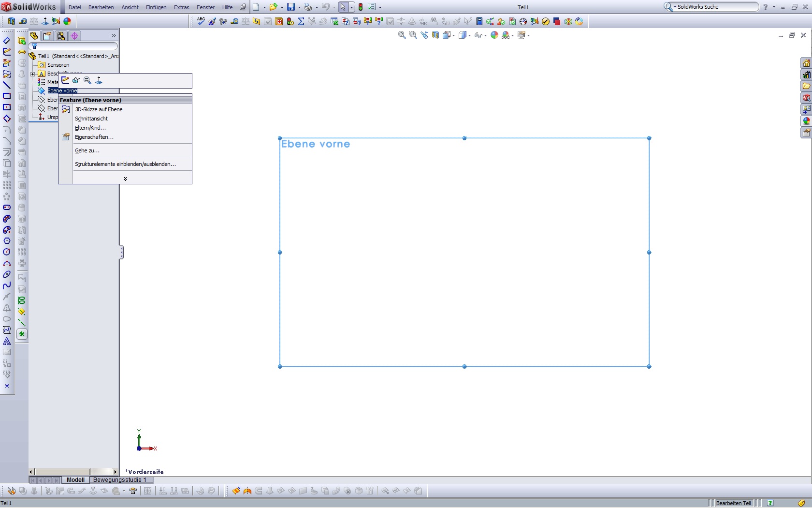This screenshot has height=508, width=812.
Task: Open the Hide/Show Items glasses dropdown
Action: click(x=485, y=35)
